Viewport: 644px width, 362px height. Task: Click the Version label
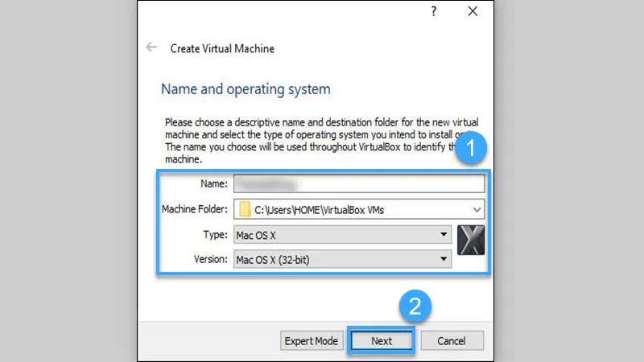coord(211,259)
